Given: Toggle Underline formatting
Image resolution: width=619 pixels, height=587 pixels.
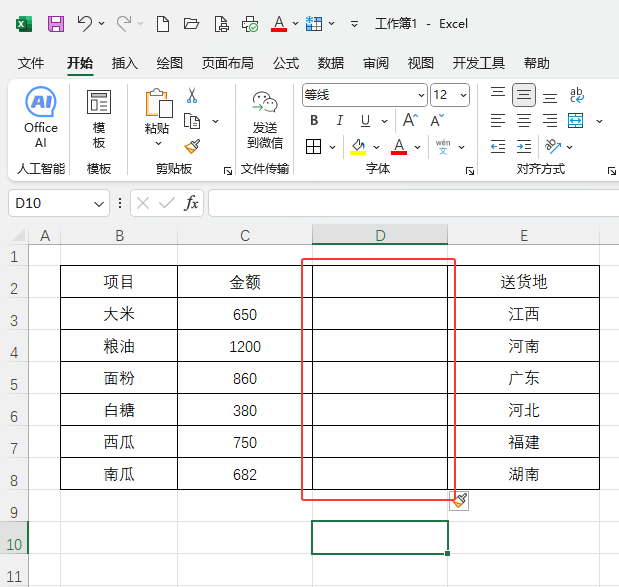Looking at the screenshot, I should pyautogui.click(x=366, y=120).
